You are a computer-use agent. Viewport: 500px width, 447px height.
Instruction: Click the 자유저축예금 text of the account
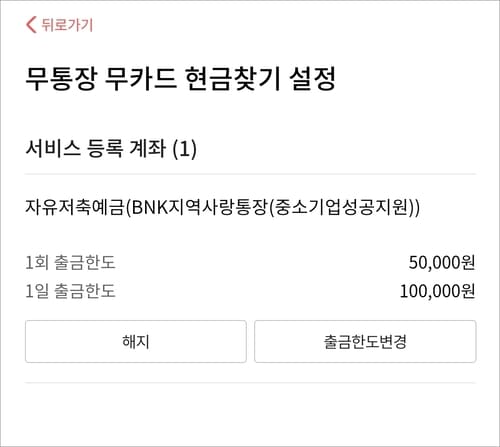click(75, 207)
